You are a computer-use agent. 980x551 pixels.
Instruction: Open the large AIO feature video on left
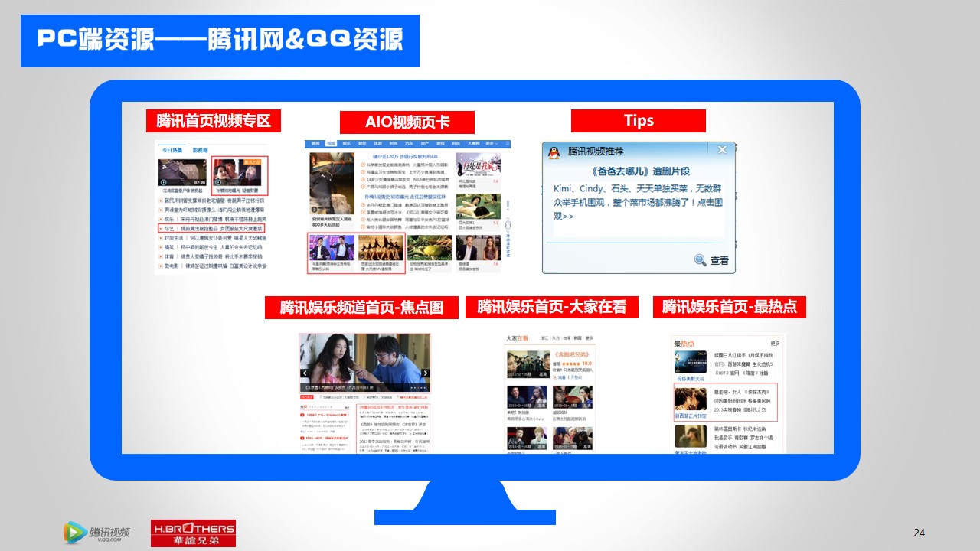[332, 183]
